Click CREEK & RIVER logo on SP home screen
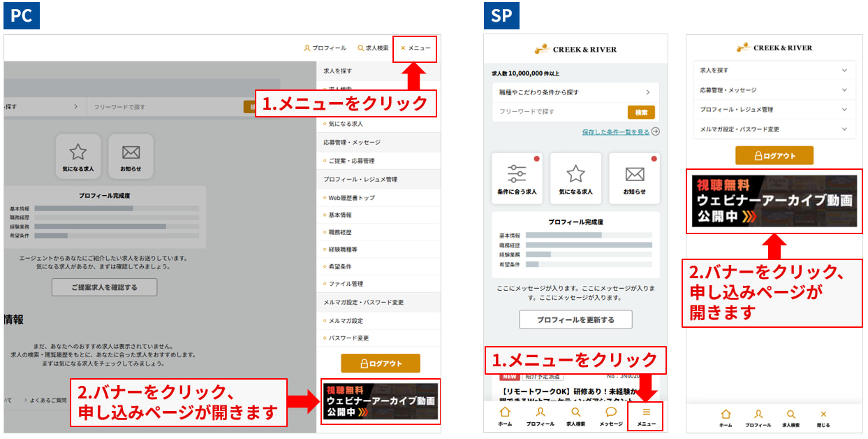Image resolution: width=868 pixels, height=439 pixels. click(575, 50)
